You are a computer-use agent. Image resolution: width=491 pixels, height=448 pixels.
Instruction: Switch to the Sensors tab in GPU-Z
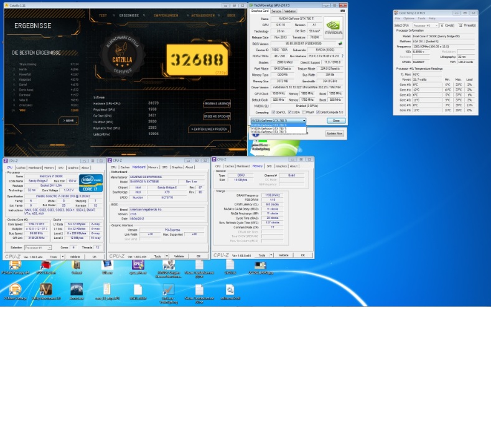point(276,11)
